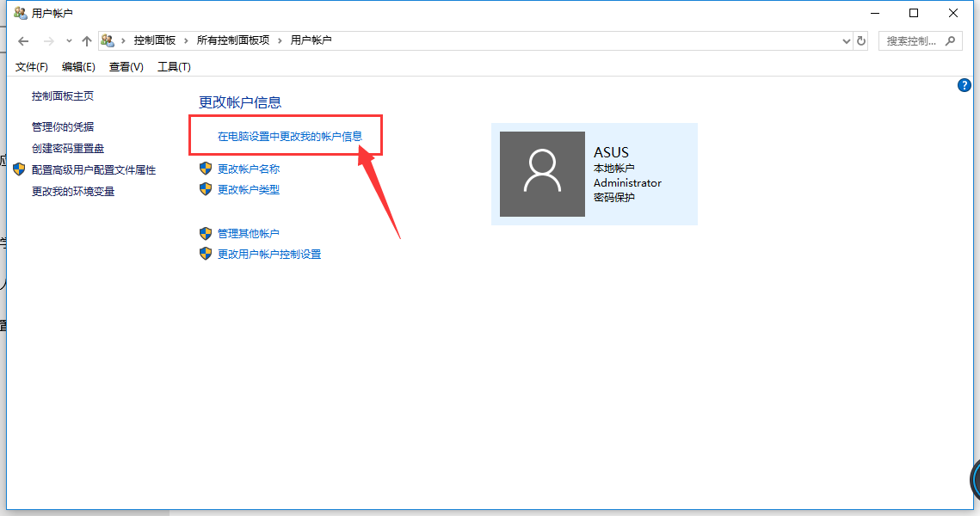Maximize the 用户帐户 window
The image size is (980, 516).
[914, 13]
